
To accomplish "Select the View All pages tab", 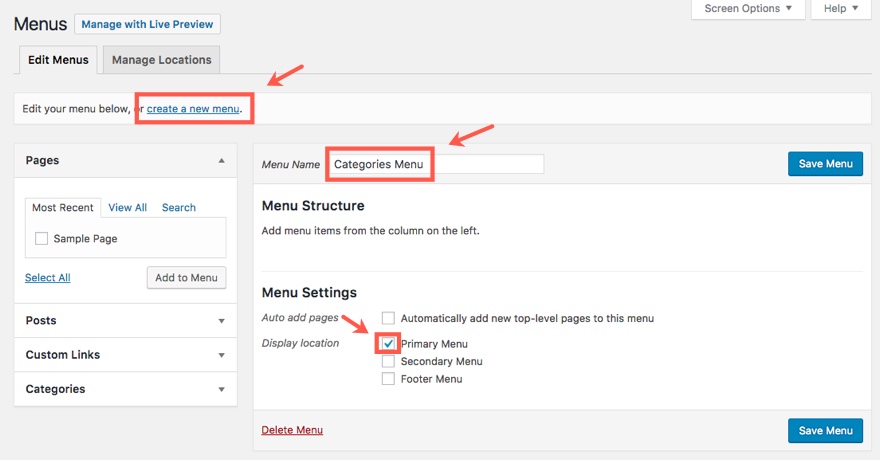I will click(x=127, y=208).
